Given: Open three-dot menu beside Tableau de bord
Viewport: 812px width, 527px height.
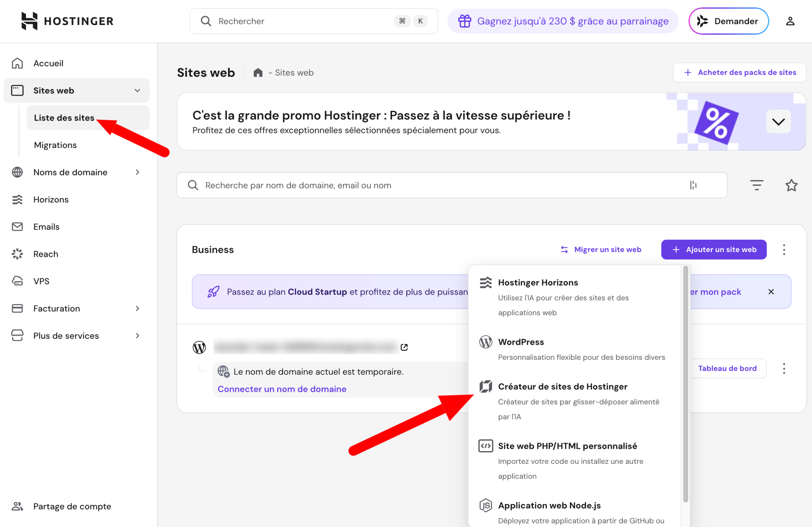Looking at the screenshot, I should [784, 369].
